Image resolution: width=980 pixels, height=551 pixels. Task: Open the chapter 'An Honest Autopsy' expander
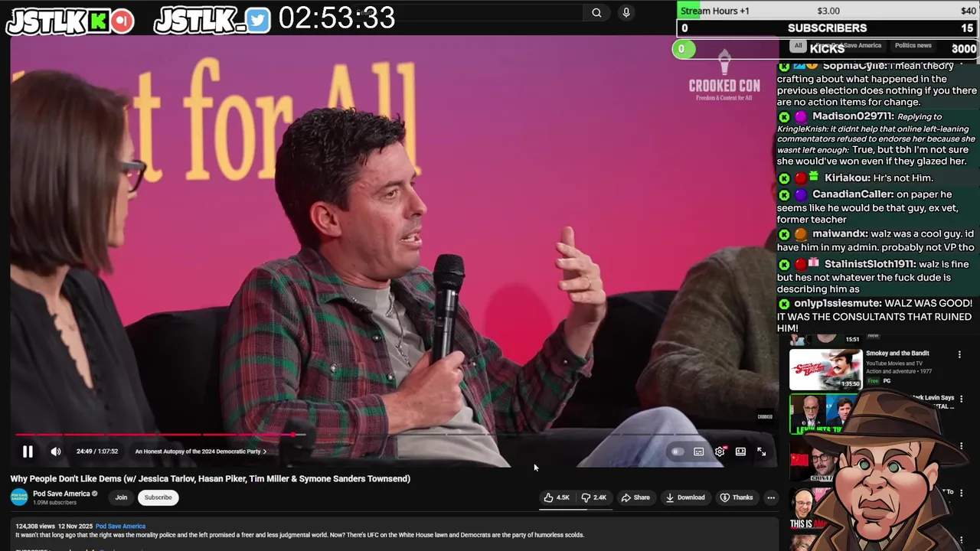point(201,452)
